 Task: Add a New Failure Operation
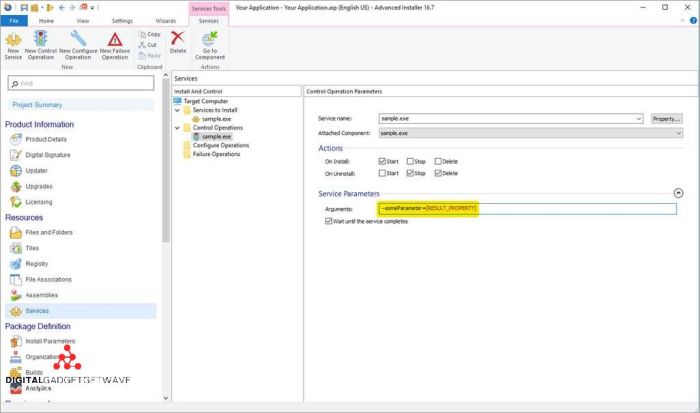coord(115,45)
